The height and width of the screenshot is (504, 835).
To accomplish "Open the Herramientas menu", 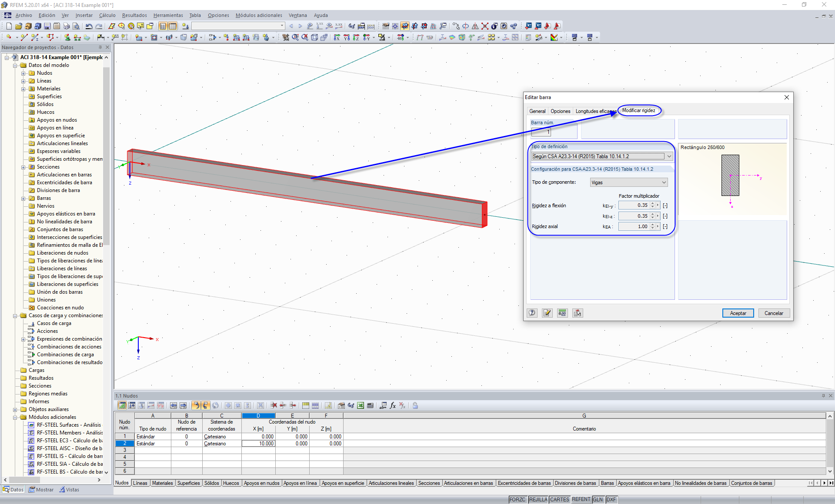I will pyautogui.click(x=168, y=15).
